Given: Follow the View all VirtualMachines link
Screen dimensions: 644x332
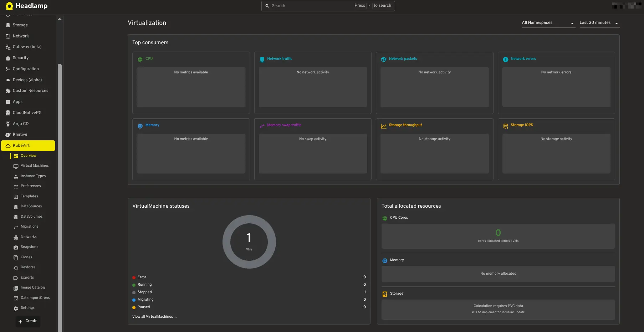Looking at the screenshot, I should click(155, 317).
